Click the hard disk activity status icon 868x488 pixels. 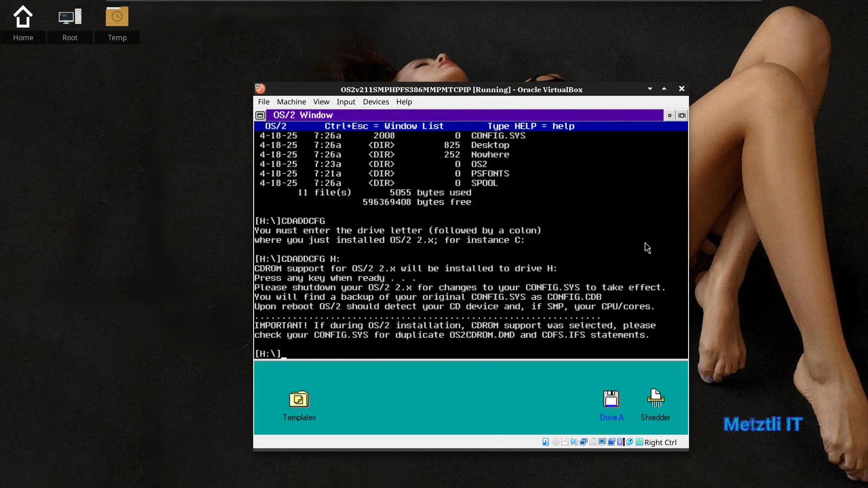tap(546, 442)
